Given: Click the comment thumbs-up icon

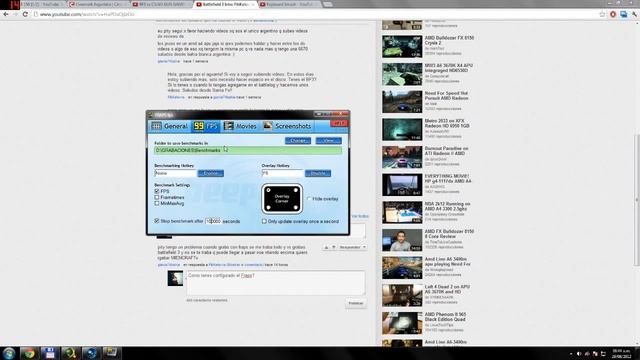Looking at the screenshot, I should [326, 247].
